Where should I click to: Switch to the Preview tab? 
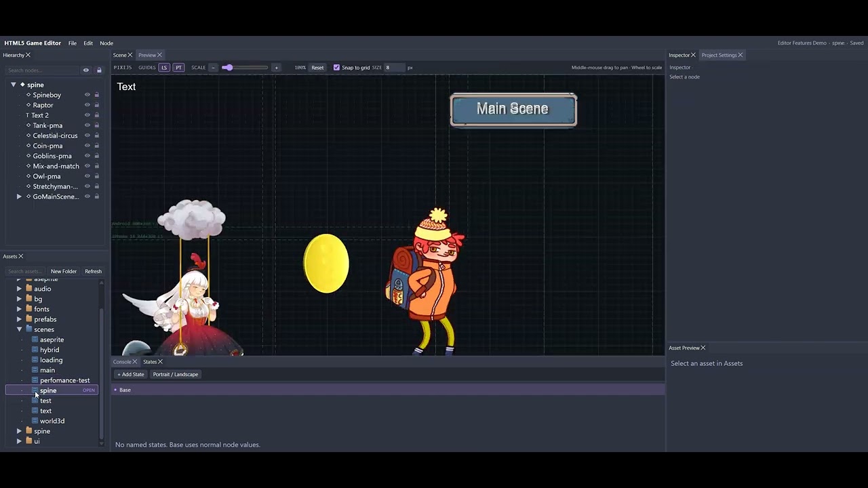(147, 55)
